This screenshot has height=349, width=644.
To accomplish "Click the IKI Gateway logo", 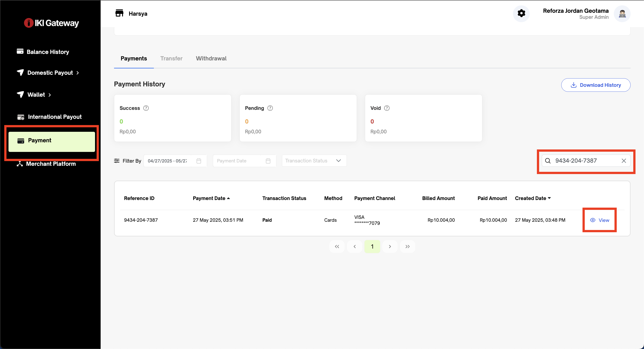I will click(51, 23).
